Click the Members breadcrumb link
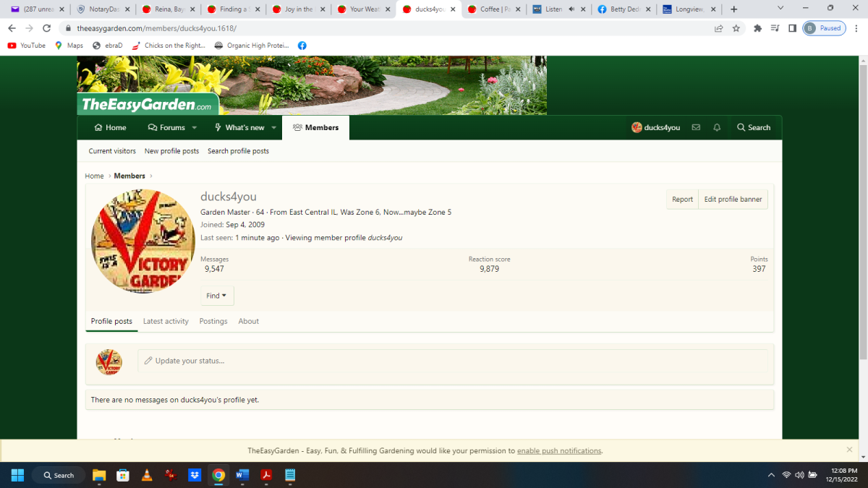 [x=129, y=176]
